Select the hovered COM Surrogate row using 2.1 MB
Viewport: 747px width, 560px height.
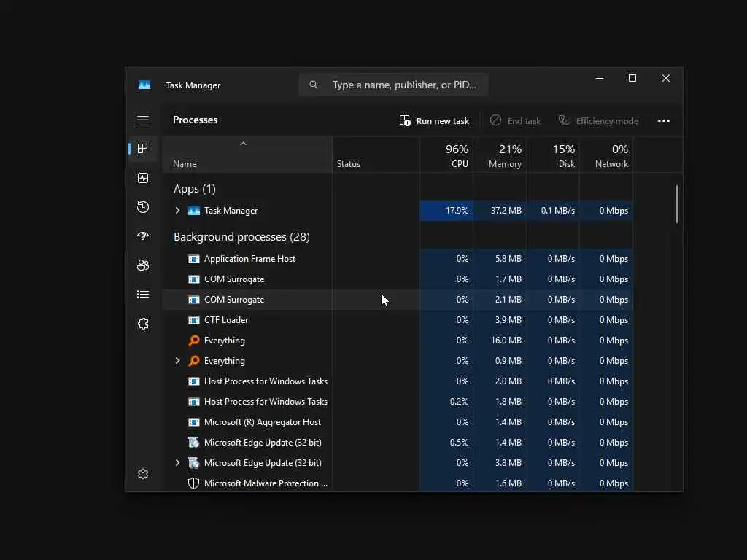click(x=398, y=300)
